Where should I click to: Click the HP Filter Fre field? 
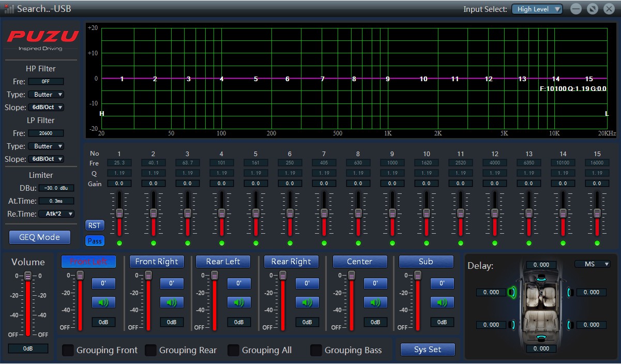click(46, 82)
